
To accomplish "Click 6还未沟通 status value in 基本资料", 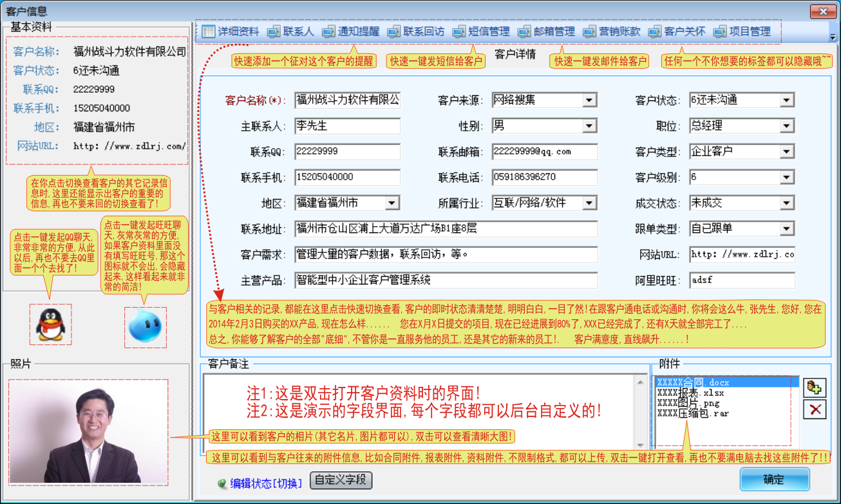I will [x=96, y=71].
